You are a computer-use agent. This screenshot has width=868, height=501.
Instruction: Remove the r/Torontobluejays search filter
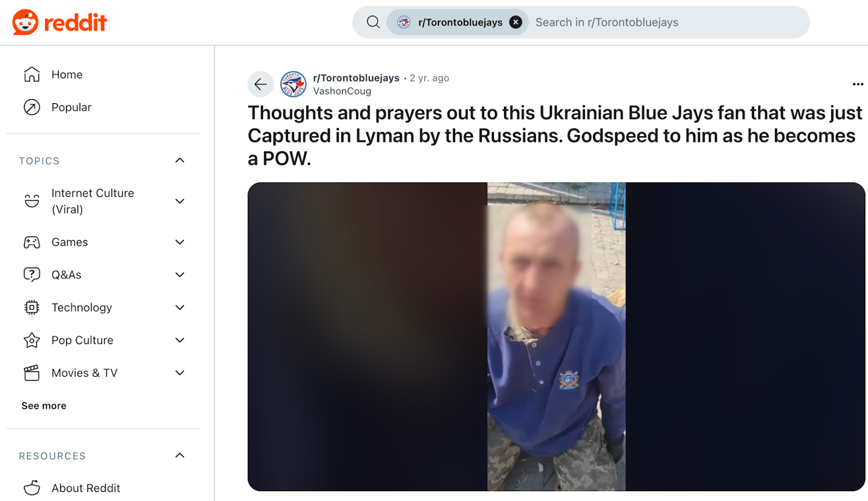pos(516,22)
